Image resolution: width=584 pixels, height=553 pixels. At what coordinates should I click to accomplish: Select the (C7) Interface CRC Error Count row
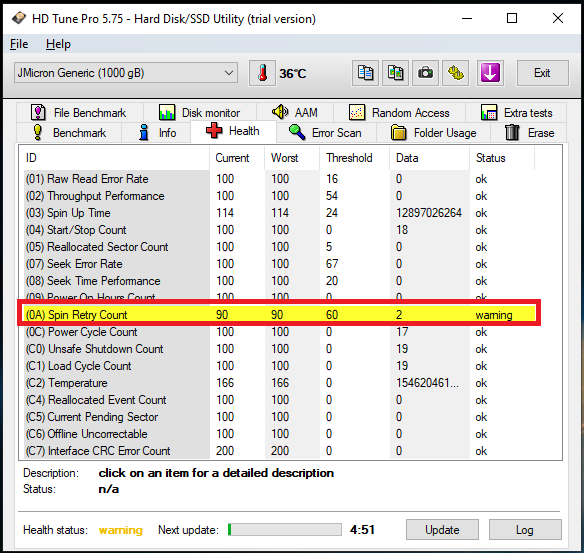pyautogui.click(x=279, y=451)
